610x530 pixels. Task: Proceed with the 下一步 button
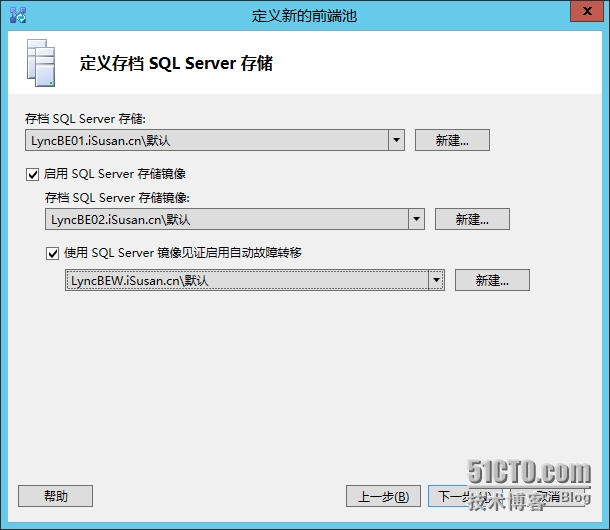pyautogui.click(x=465, y=496)
